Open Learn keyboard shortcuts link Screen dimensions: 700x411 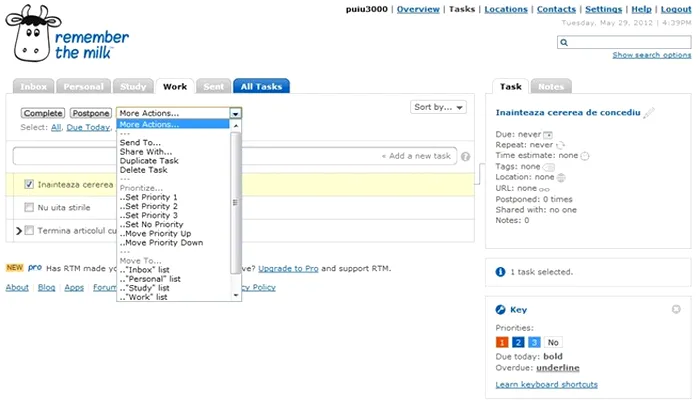(546, 384)
